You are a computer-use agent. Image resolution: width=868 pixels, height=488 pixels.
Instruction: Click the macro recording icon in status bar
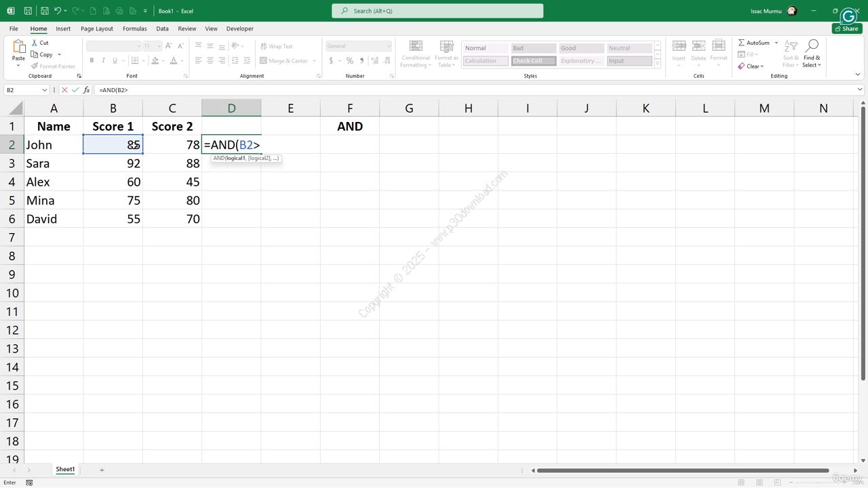pyautogui.click(x=29, y=483)
